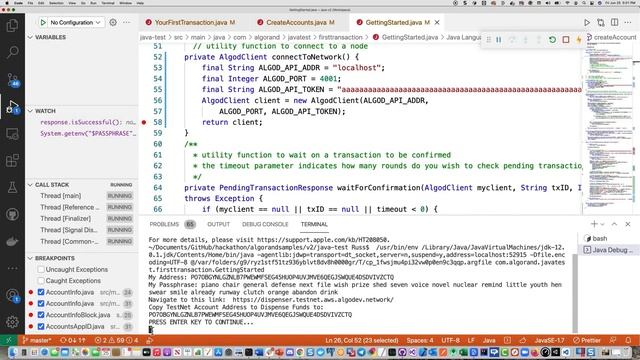Open Remote window indicator in status bar

click(x=9, y=340)
